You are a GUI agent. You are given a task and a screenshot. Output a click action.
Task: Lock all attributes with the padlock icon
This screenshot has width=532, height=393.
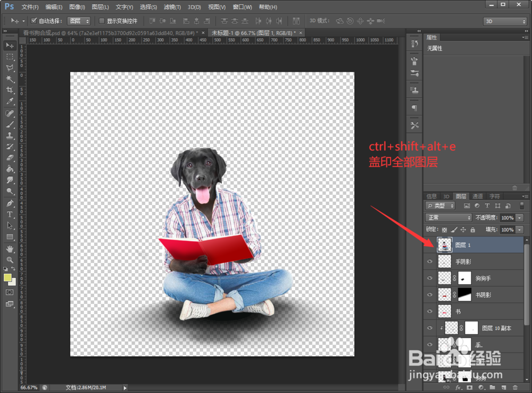472,230
